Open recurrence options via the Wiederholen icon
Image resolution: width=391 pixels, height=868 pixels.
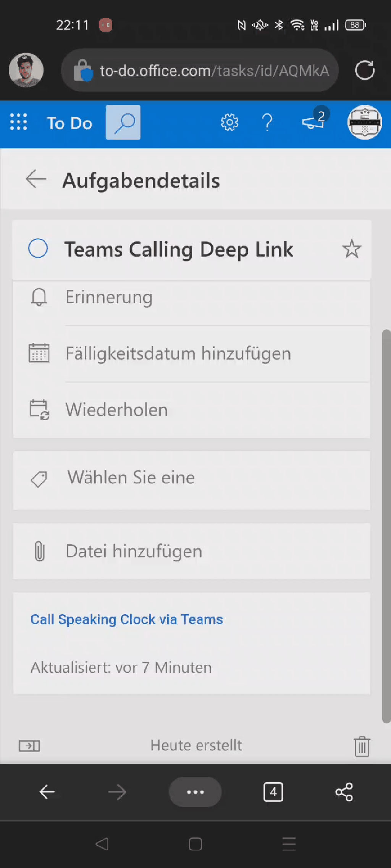(39, 408)
